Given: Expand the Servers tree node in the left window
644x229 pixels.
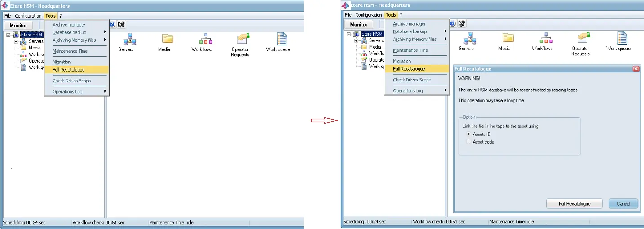Looking at the screenshot, I should pyautogui.click(x=16, y=41).
